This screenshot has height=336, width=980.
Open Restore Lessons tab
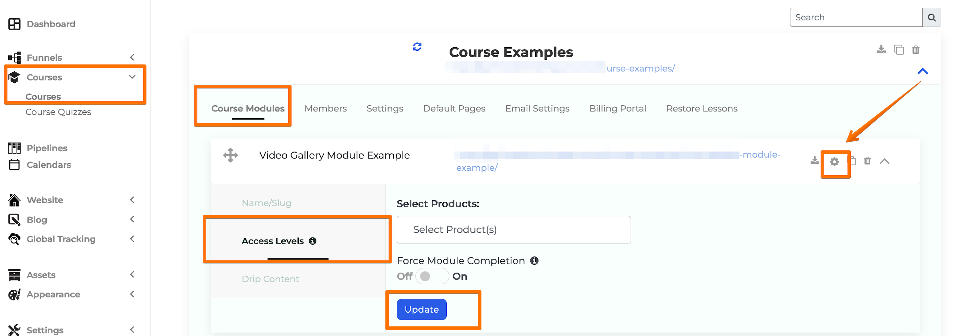[702, 108]
